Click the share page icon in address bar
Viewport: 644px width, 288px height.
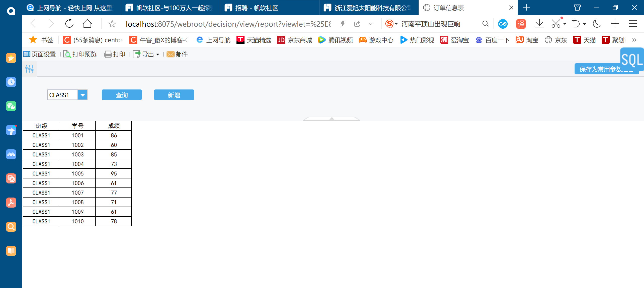tap(357, 24)
